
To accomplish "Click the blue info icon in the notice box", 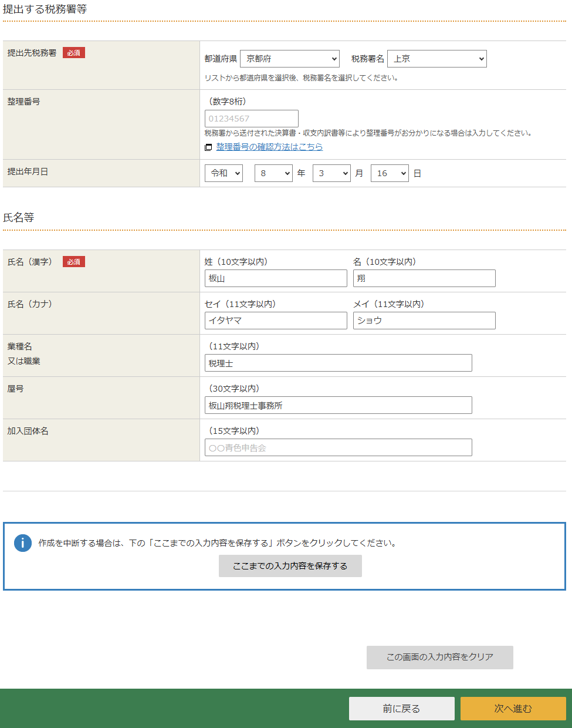I will click(23, 542).
